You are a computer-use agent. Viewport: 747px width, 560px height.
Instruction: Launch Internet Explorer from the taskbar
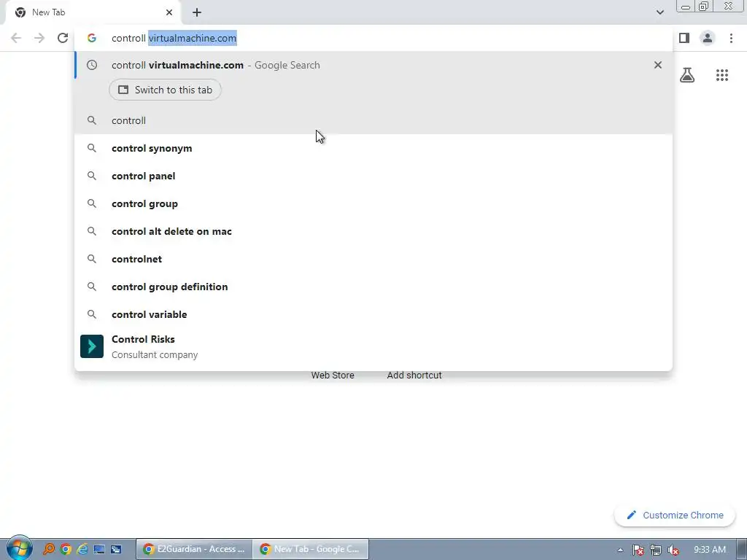coord(82,549)
